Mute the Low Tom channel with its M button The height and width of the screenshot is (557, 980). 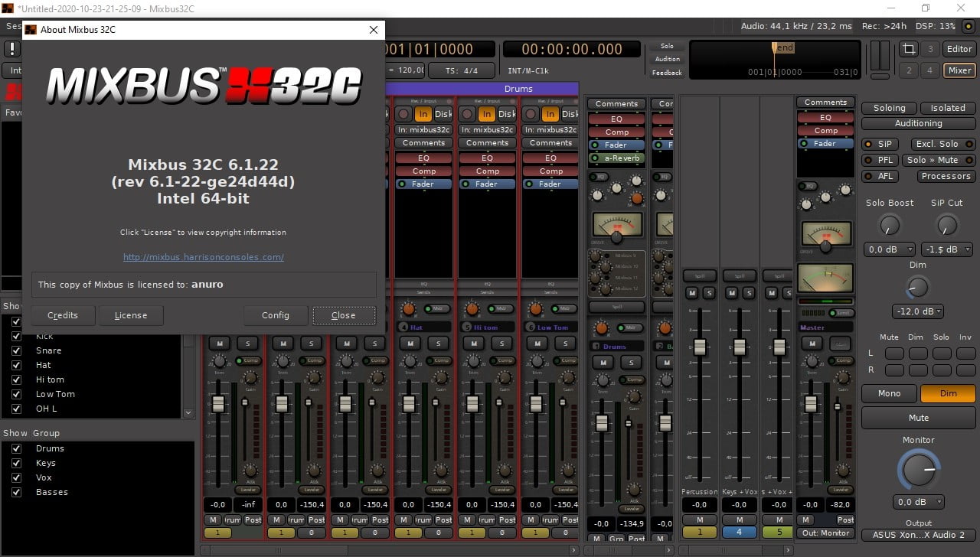point(537,343)
